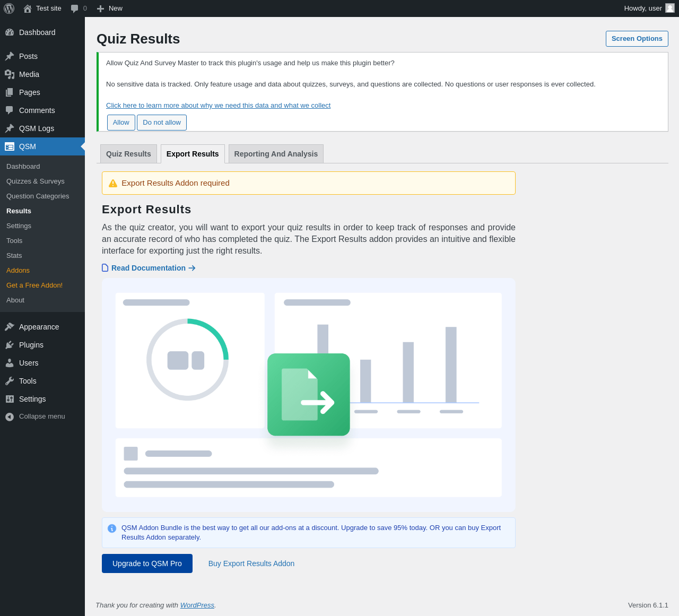The image size is (679, 616).
Task: Click the WordPress logo icon
Action: (9, 8)
